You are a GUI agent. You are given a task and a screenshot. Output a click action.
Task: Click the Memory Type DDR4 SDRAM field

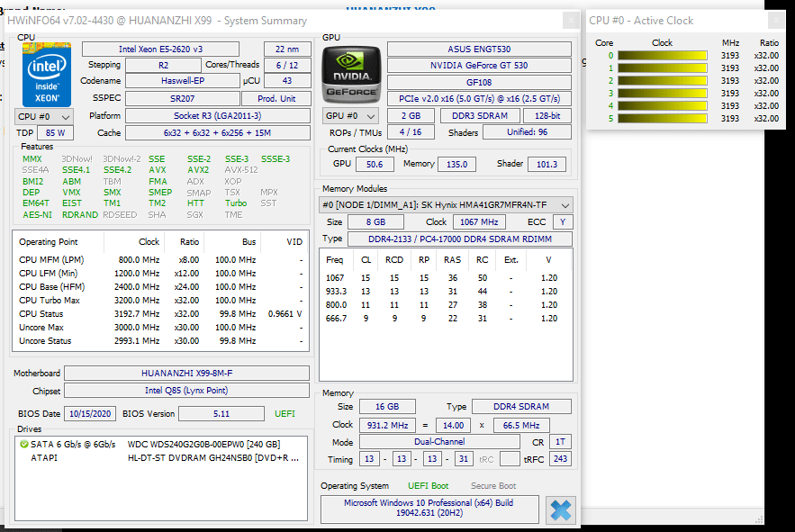pyautogui.click(x=521, y=407)
